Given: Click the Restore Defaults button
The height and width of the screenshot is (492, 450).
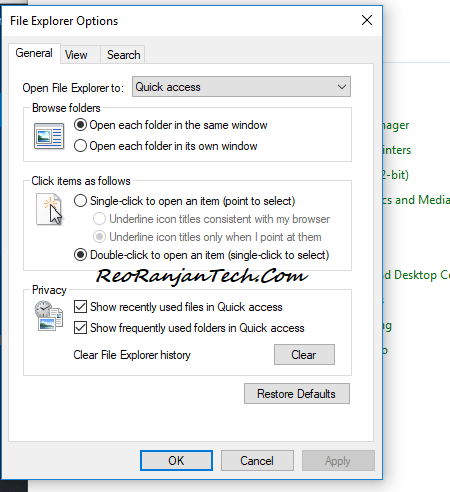Looking at the screenshot, I should tap(297, 394).
